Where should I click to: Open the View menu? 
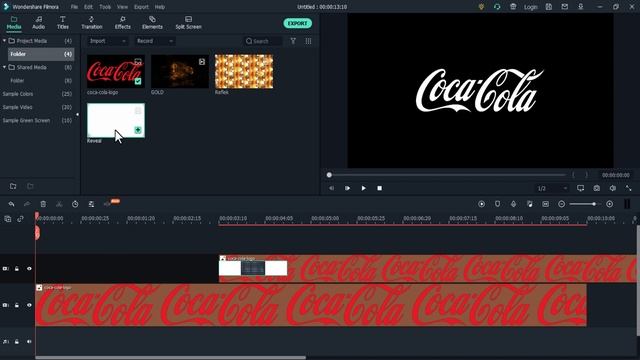(122, 7)
